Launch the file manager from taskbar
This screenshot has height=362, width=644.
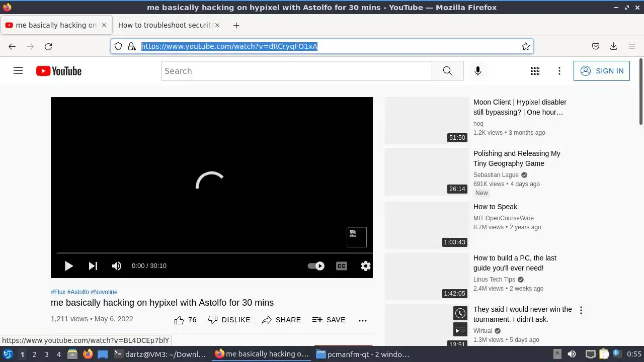click(72, 354)
